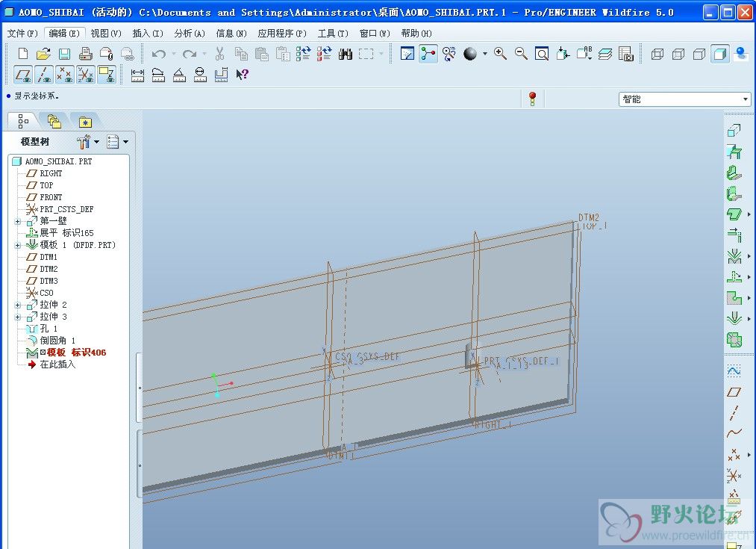Select AOMO_SHIBAI.PRT in model tree

(58, 161)
